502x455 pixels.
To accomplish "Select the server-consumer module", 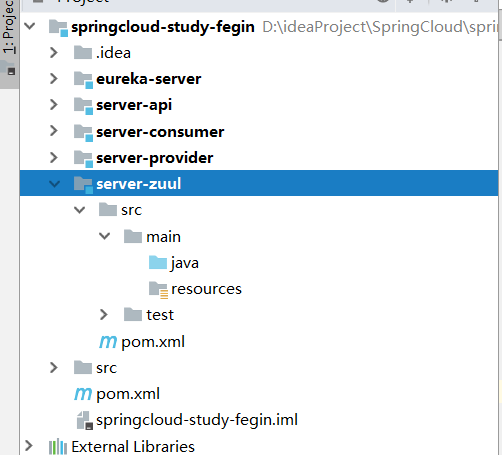I will [160, 132].
